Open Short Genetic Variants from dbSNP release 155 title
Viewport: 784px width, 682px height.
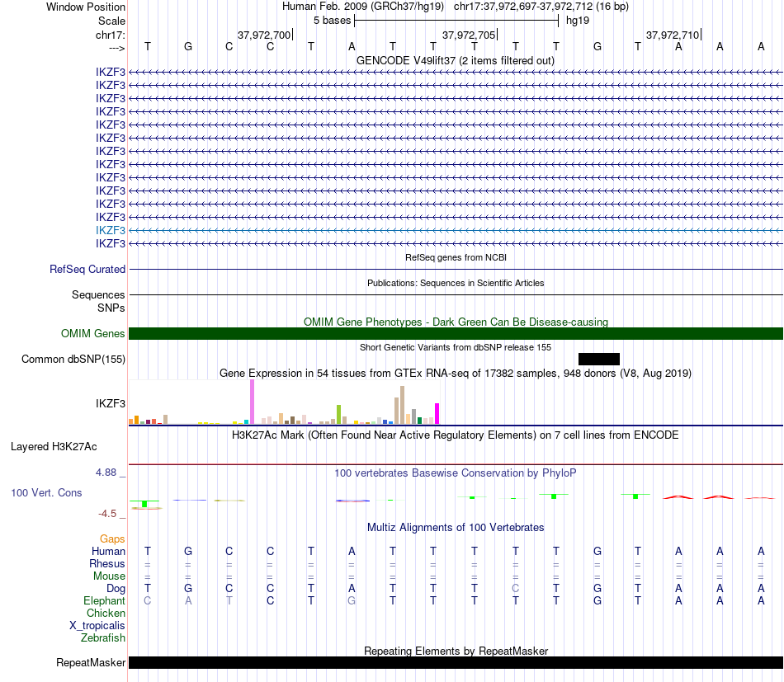pos(456,347)
